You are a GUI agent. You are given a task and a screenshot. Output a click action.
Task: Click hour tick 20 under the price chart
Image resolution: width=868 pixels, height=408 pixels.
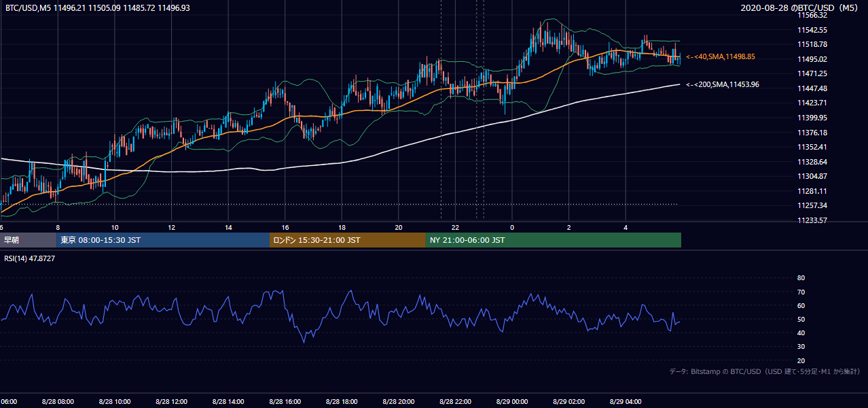(399, 227)
